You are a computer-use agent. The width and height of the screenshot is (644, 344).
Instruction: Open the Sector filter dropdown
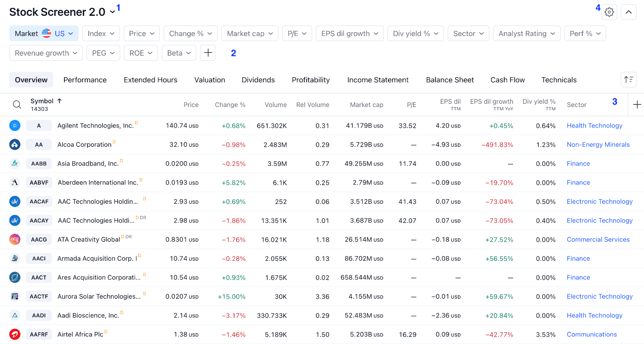point(469,33)
